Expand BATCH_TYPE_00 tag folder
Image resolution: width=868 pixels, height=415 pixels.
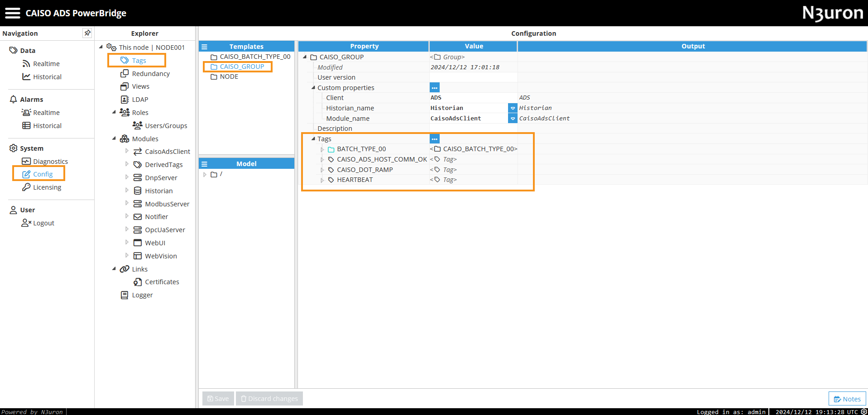pos(322,149)
